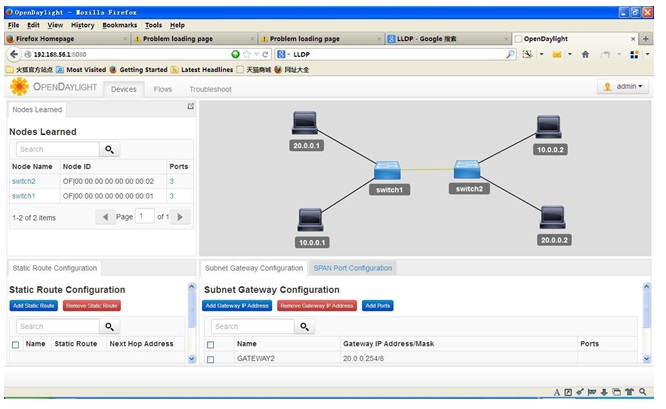This screenshot has width=666, height=409.
Task: Select host 10.0.0.2 laptop icon
Action: coord(548,127)
